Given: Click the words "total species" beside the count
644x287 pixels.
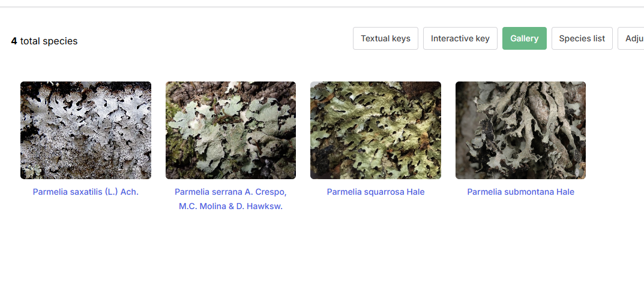Looking at the screenshot, I should [x=49, y=41].
